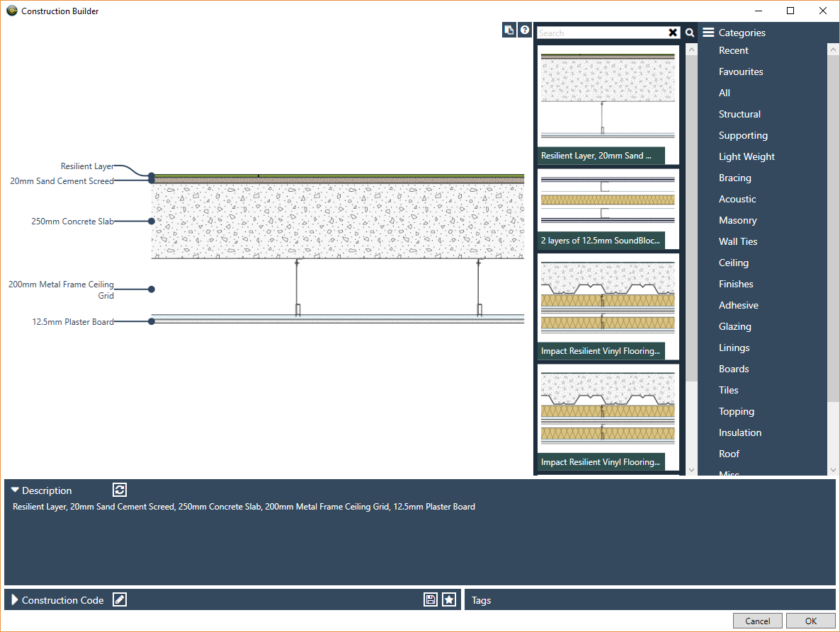Viewport: 840px width, 632px height.
Task: Cancel the Construction Builder dialog
Action: (x=757, y=621)
